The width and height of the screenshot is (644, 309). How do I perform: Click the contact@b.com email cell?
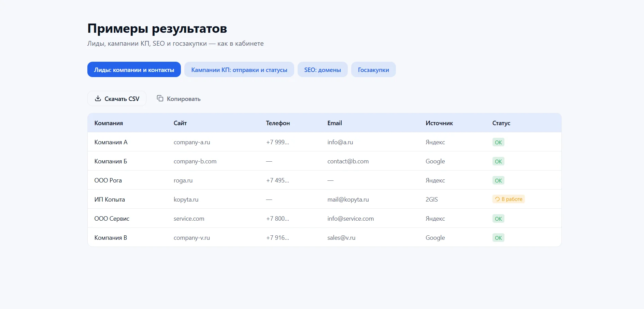point(348,161)
